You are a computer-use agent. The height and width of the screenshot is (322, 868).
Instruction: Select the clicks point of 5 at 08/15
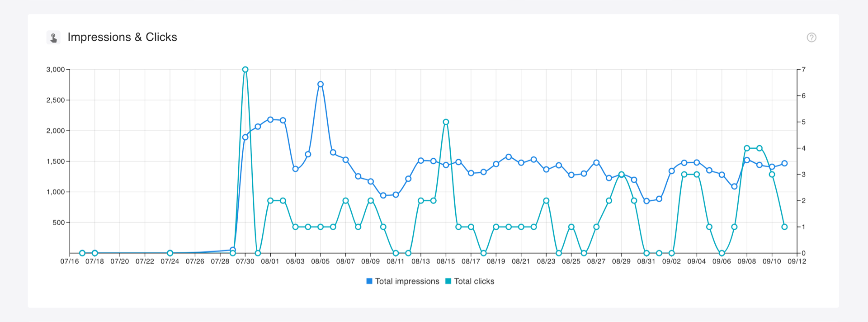pyautogui.click(x=446, y=122)
